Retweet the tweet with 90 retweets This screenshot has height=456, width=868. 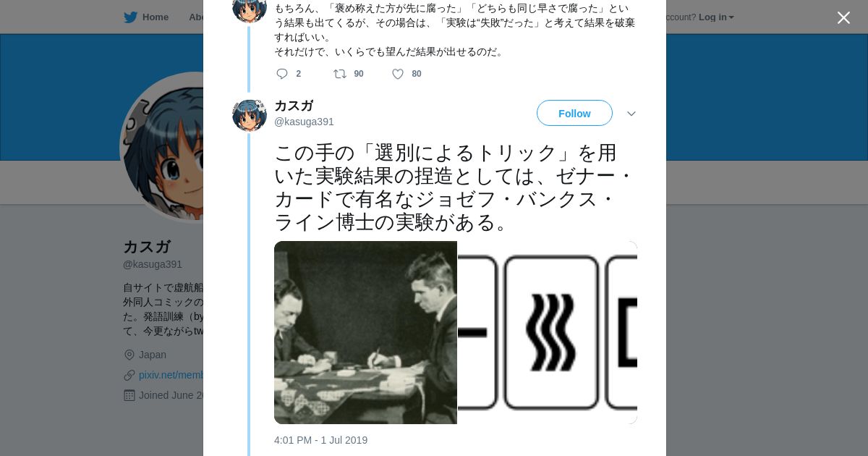click(340, 74)
